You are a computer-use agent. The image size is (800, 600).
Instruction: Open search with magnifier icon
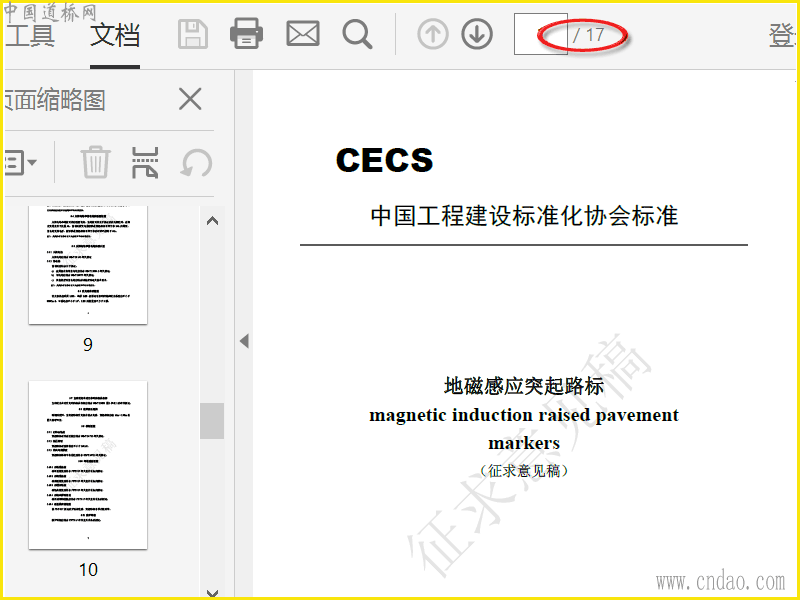(357, 34)
